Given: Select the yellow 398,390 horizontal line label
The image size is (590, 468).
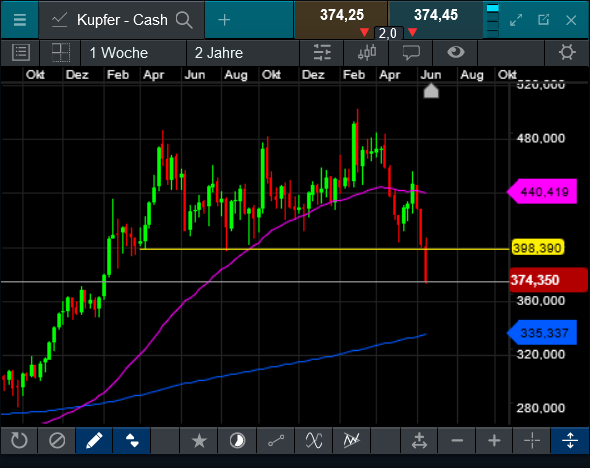Looking at the screenshot, I should pyautogui.click(x=538, y=248).
